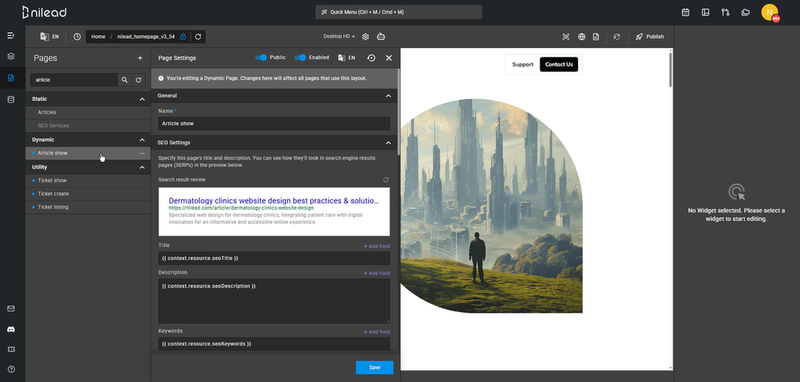Open the calendar icon in top bar
800x382 pixels.
pyautogui.click(x=685, y=12)
